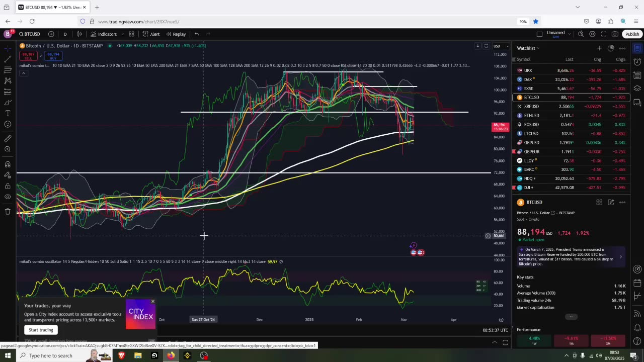Click the 1W performance tile
Viewport: 644px width, 362px height.
(534, 340)
